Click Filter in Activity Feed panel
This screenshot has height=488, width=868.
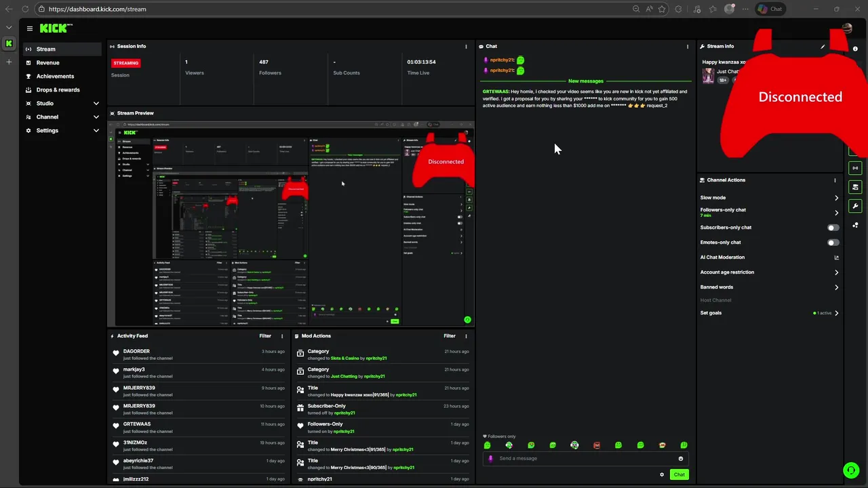point(265,336)
